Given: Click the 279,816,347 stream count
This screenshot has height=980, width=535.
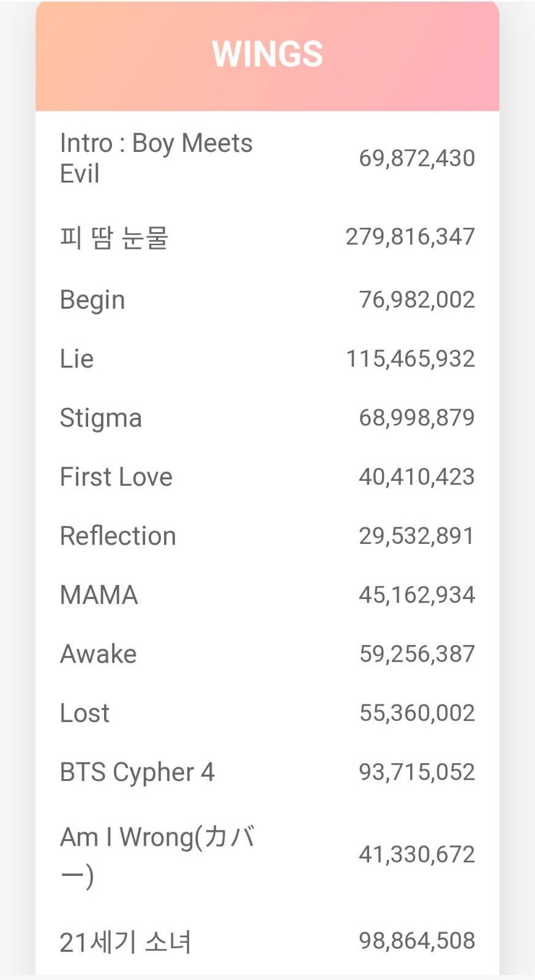Looking at the screenshot, I should pyautogui.click(x=410, y=237).
